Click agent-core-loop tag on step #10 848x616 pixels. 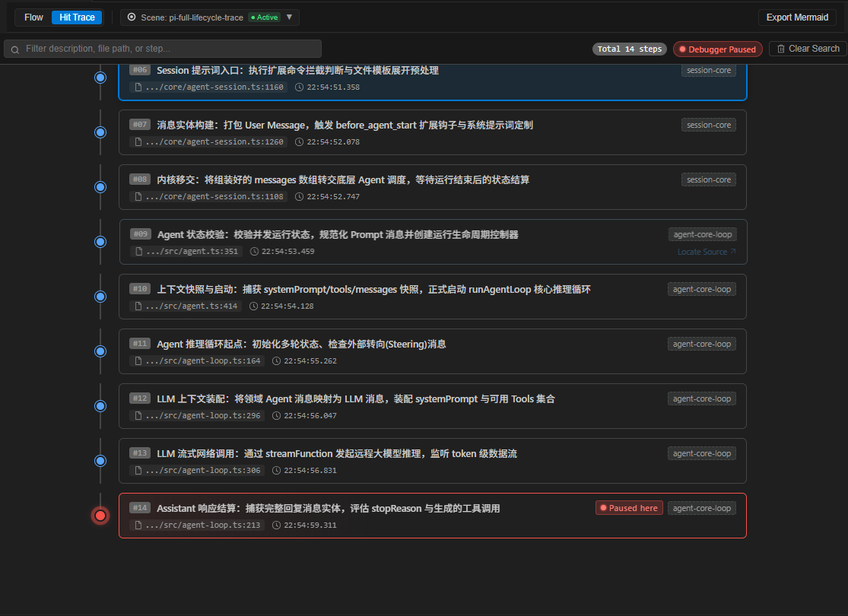click(x=702, y=289)
